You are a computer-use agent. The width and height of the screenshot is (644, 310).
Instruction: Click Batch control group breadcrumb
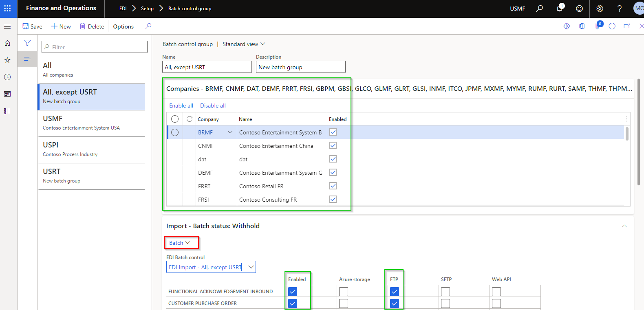(x=190, y=8)
